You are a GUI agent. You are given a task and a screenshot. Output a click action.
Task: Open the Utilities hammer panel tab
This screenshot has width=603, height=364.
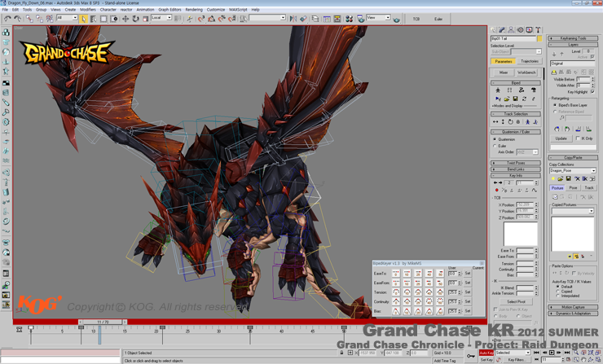tap(538, 29)
